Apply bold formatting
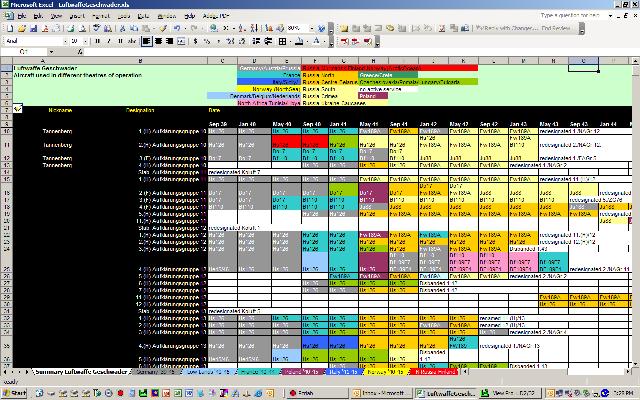 [97, 41]
